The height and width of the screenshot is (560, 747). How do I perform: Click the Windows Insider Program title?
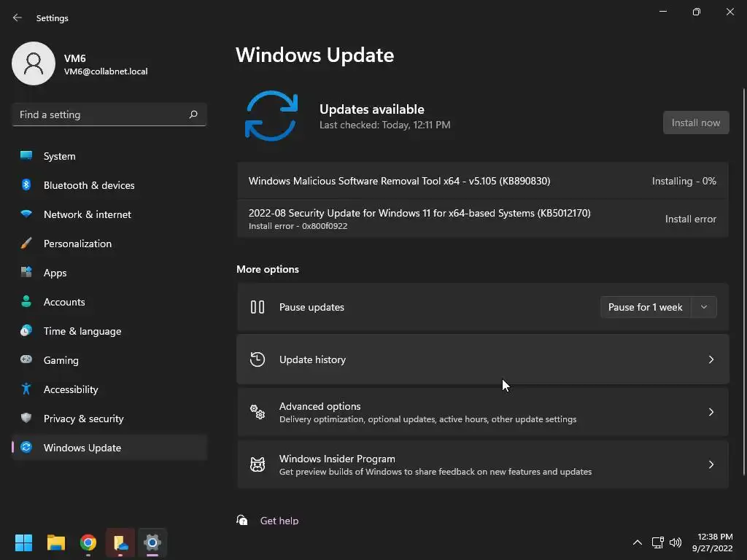coord(337,459)
